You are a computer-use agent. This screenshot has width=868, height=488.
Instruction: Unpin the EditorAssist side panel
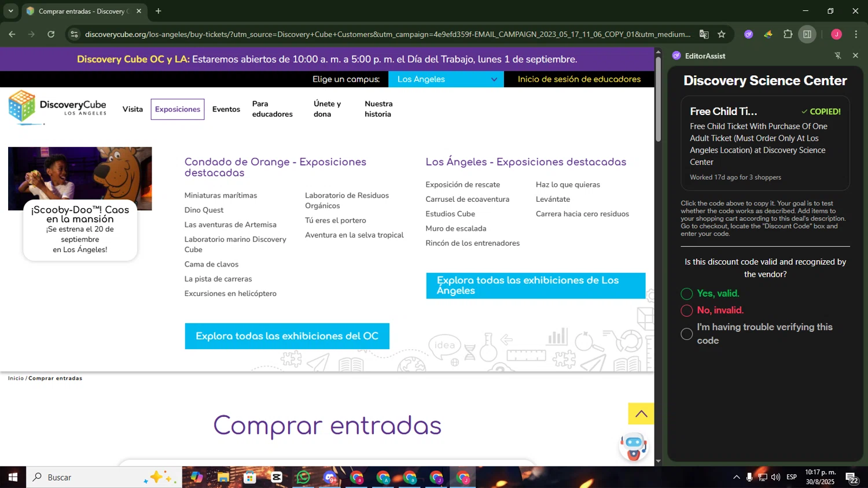click(x=838, y=56)
